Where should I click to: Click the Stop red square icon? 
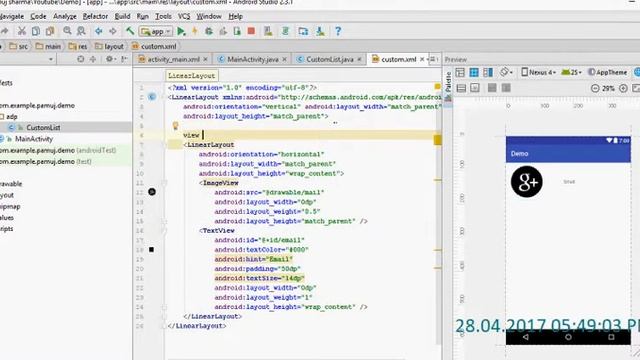tap(251, 31)
